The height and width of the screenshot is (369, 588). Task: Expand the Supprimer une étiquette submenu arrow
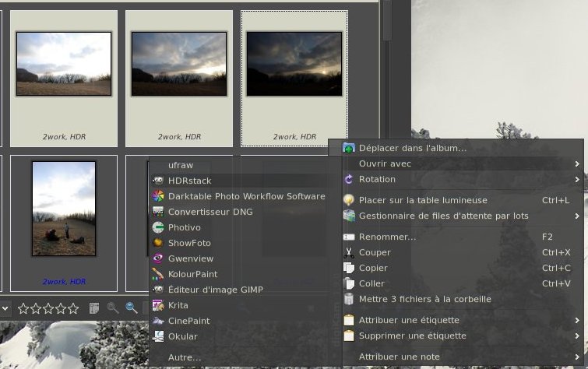pyautogui.click(x=577, y=336)
